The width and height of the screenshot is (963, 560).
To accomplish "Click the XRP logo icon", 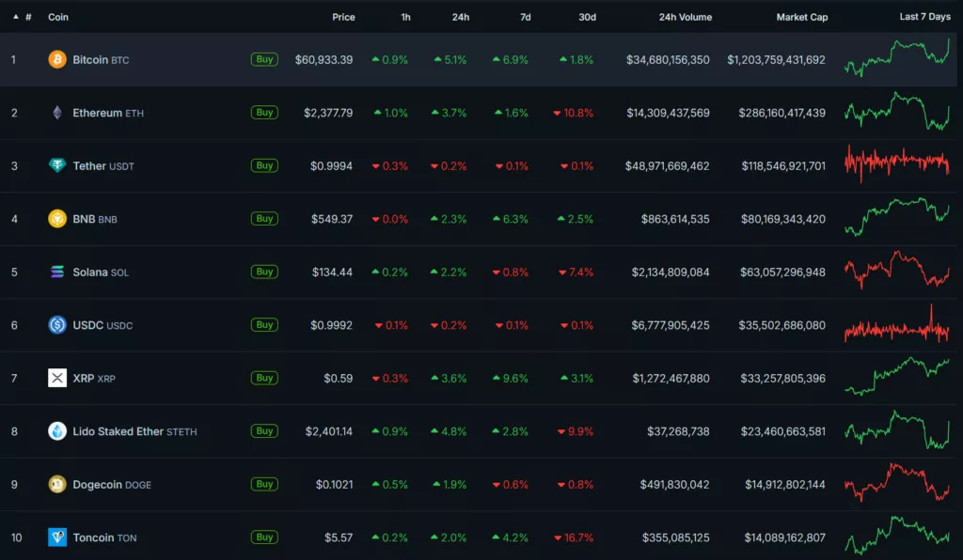I will 57,378.
